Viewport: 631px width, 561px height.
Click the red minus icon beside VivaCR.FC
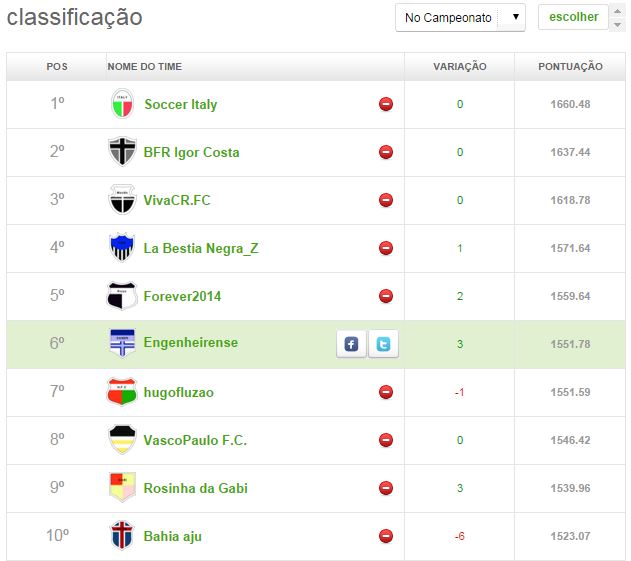[x=386, y=200]
